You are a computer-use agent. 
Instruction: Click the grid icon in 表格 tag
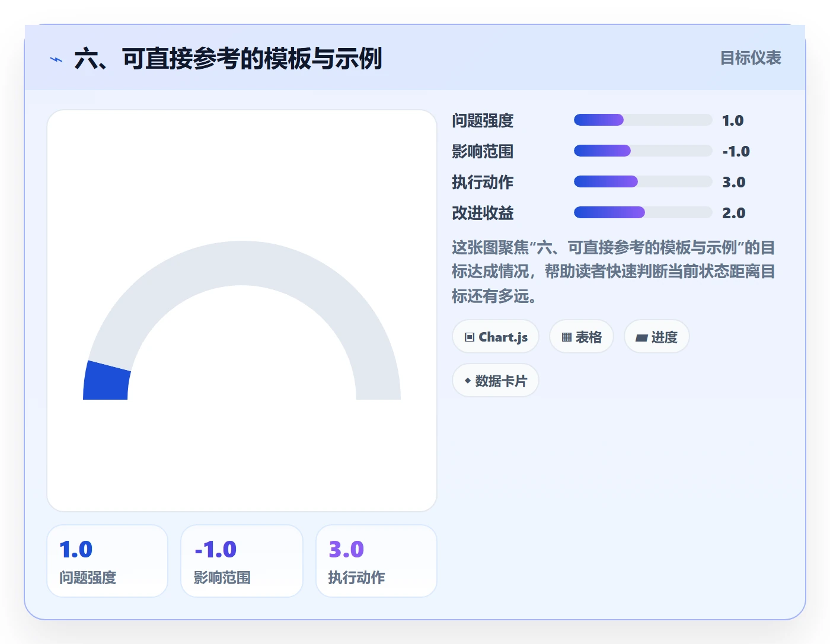click(567, 337)
